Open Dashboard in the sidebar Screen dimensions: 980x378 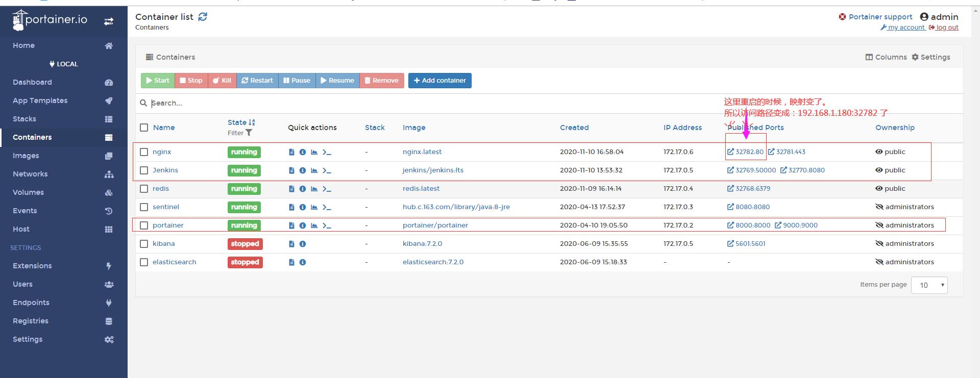64,82
